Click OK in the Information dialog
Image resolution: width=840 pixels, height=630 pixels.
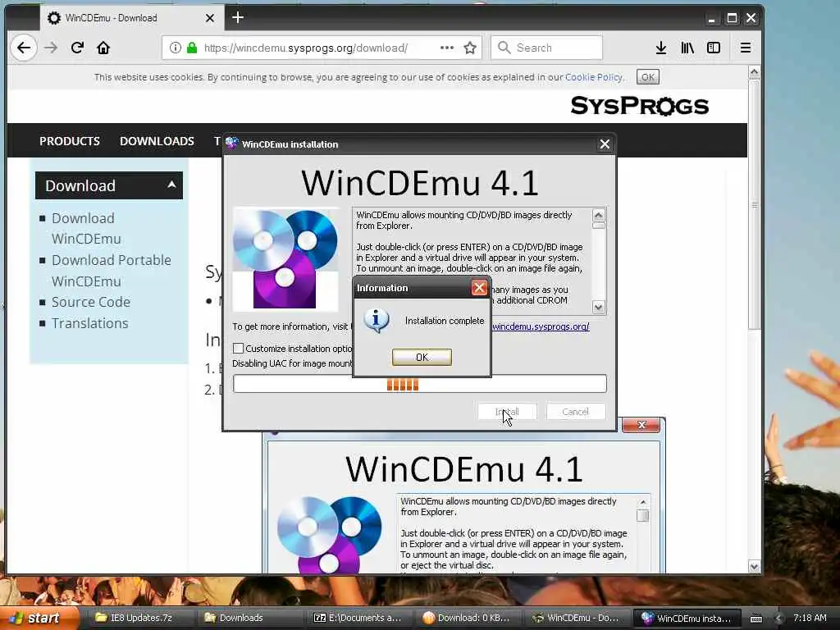[422, 357]
